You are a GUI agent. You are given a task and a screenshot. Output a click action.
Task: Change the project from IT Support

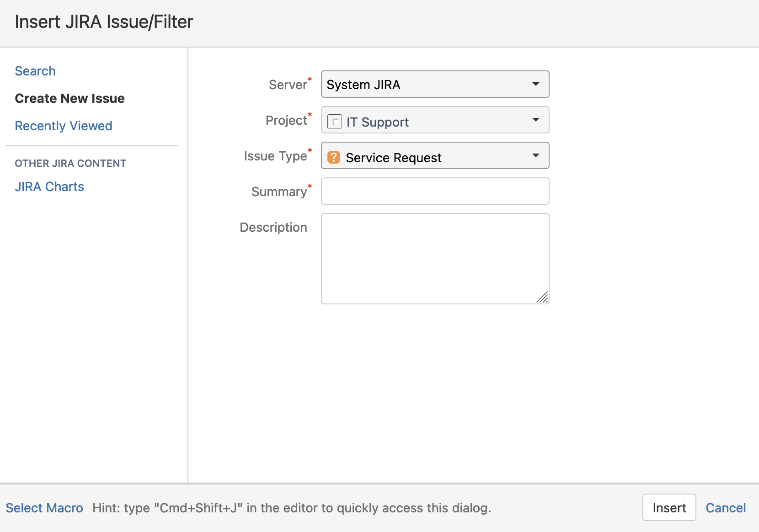tap(434, 120)
